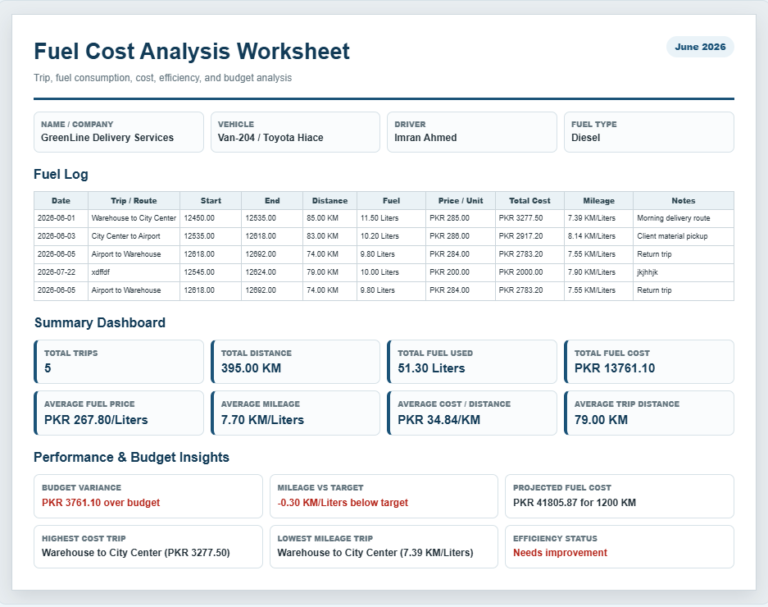
Task: Click the June 2026 period badge
Action: click(x=700, y=47)
